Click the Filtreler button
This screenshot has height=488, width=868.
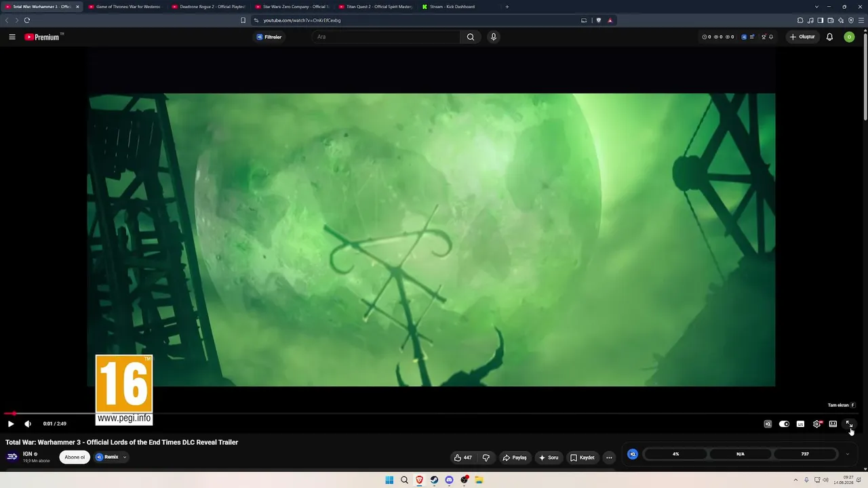pyautogui.click(x=269, y=37)
